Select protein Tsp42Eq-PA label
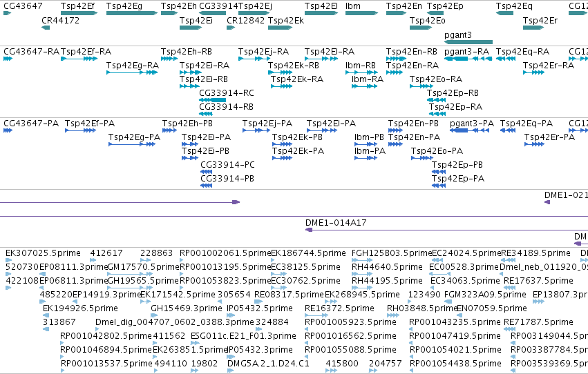The height and width of the screenshot is (374, 588). point(527,123)
